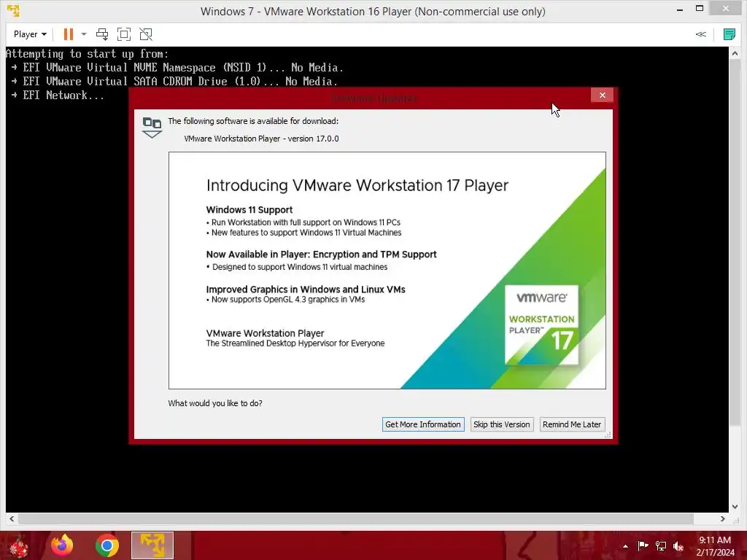Close the Software Updates dialog

coord(602,96)
